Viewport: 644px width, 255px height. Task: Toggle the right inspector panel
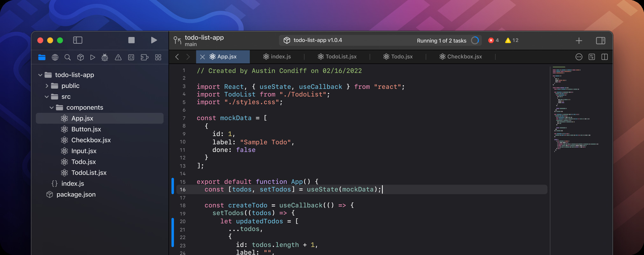pyautogui.click(x=601, y=40)
